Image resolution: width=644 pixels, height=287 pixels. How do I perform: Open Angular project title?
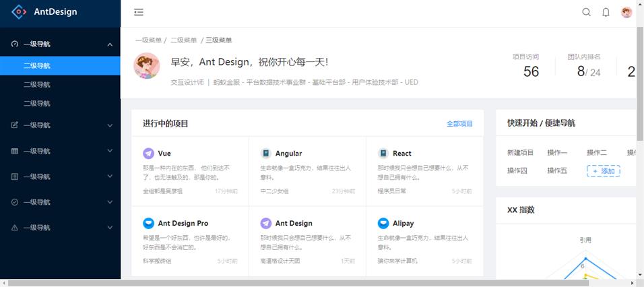pyautogui.click(x=288, y=154)
